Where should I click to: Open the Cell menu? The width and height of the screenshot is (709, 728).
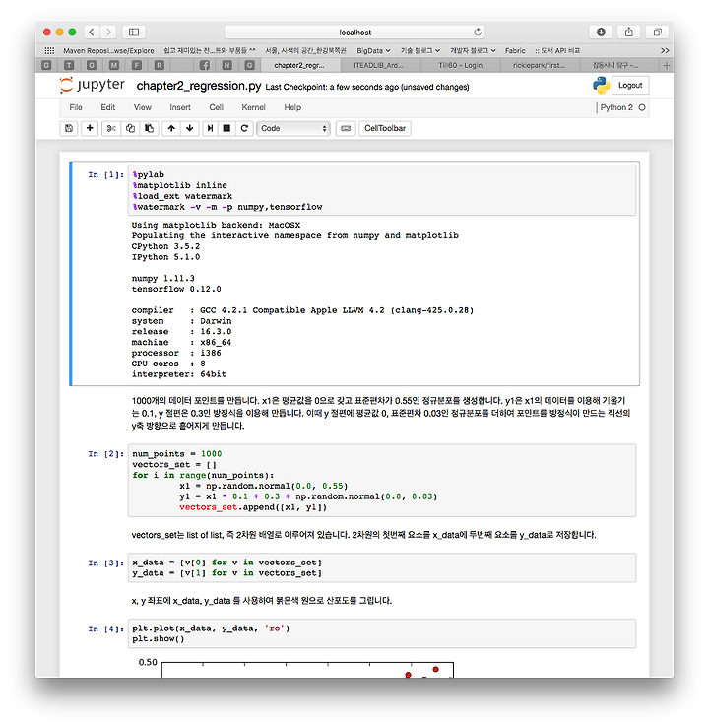point(217,107)
